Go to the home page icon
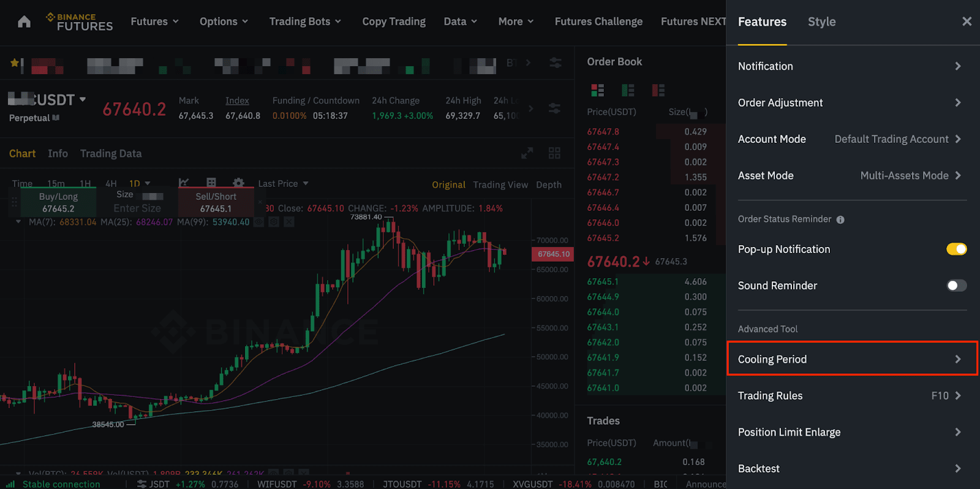Image resolution: width=980 pixels, height=489 pixels. (x=24, y=22)
